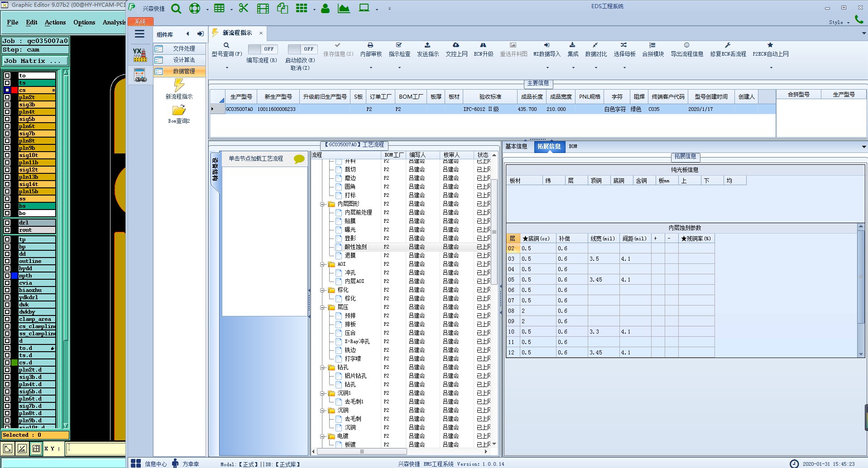Tick the checkbox for layer 'drl'

click(7, 223)
